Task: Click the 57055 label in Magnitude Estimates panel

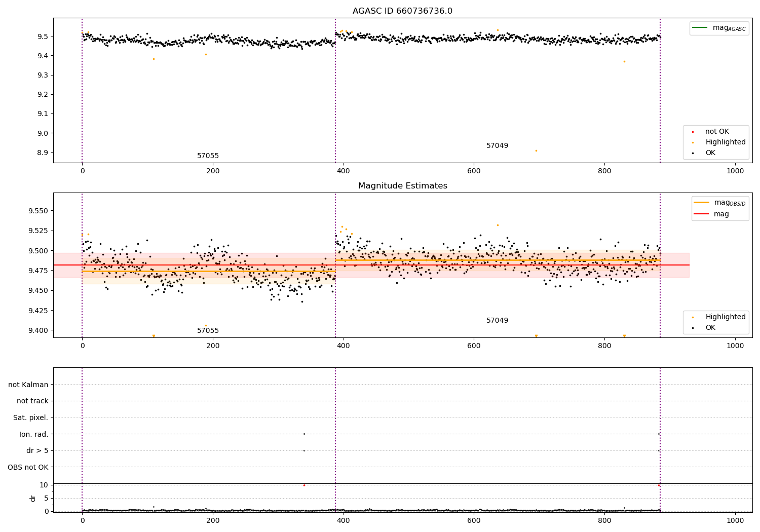Action: (208, 331)
